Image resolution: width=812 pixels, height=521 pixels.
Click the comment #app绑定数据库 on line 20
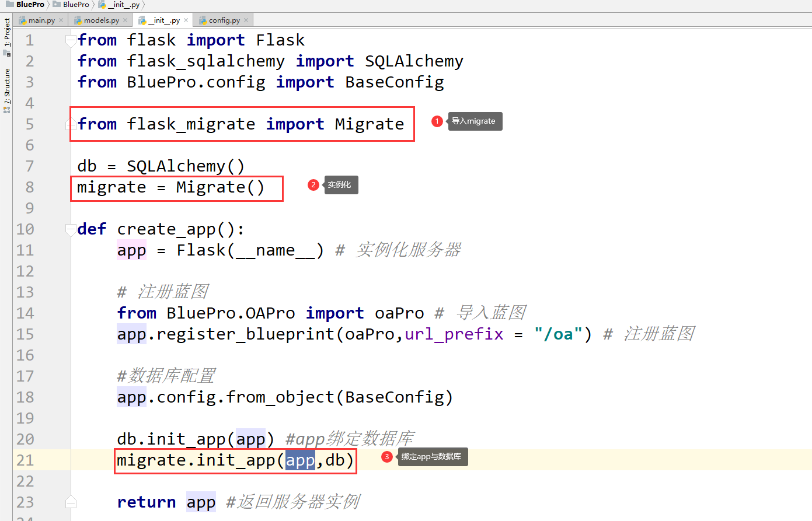350,439
